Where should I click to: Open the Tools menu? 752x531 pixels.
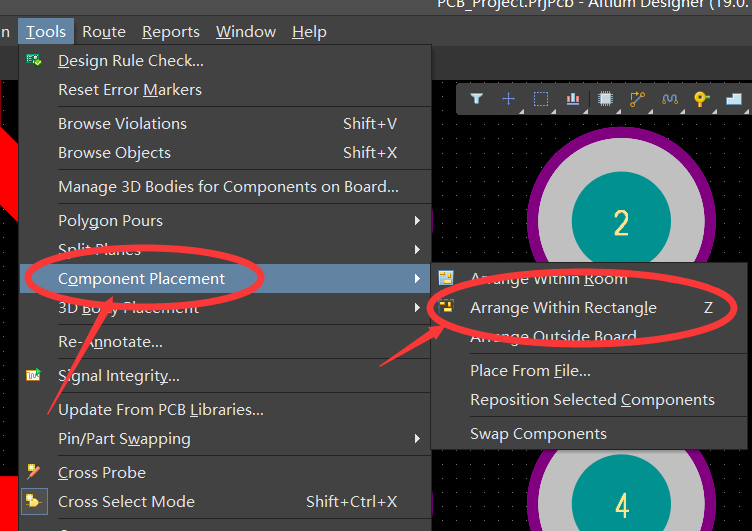point(46,32)
